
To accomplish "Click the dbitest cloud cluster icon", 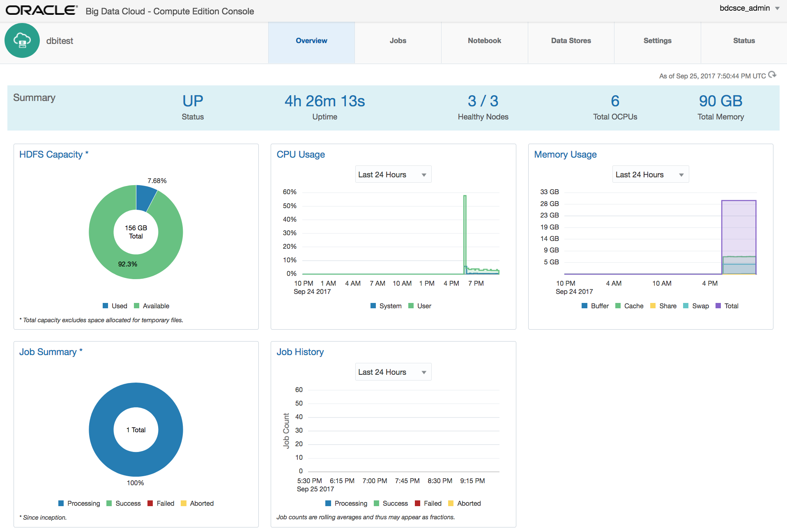I will (x=22, y=41).
